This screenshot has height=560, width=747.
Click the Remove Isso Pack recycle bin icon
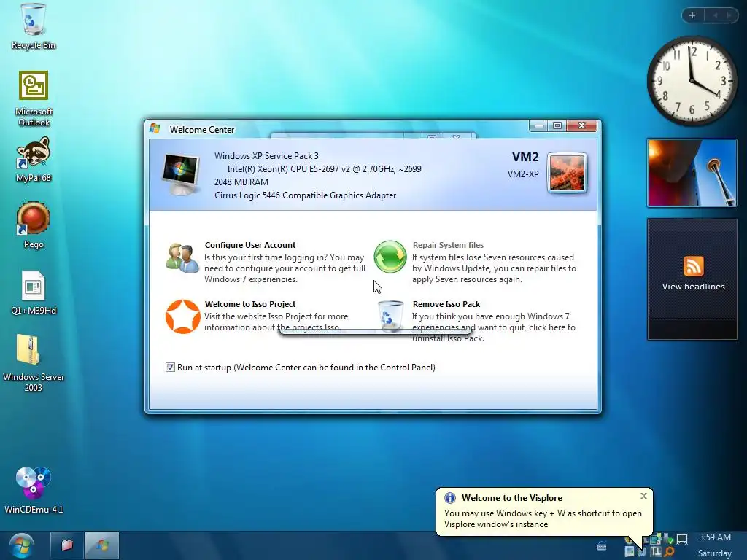pos(391,316)
